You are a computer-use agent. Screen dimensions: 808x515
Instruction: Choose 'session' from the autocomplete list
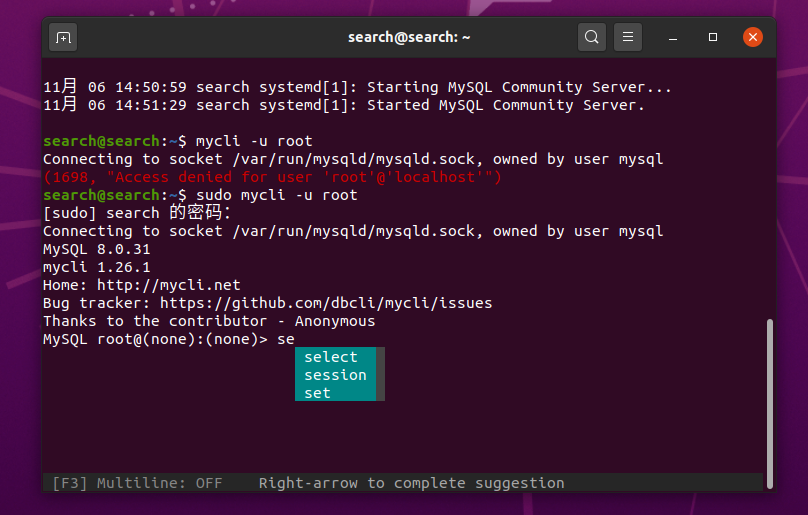point(335,375)
